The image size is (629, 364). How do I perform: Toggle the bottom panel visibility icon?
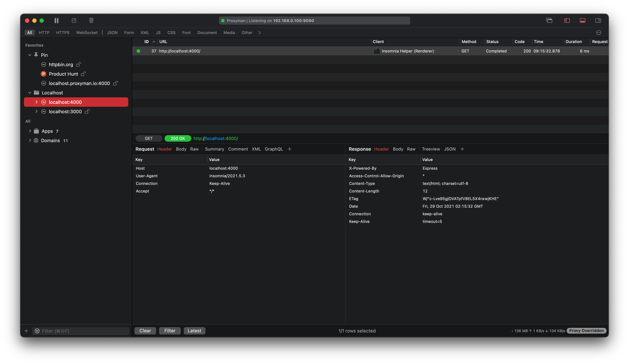pos(582,20)
